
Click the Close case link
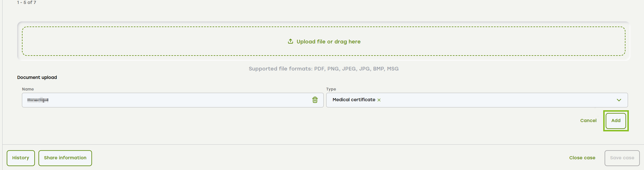point(582,158)
